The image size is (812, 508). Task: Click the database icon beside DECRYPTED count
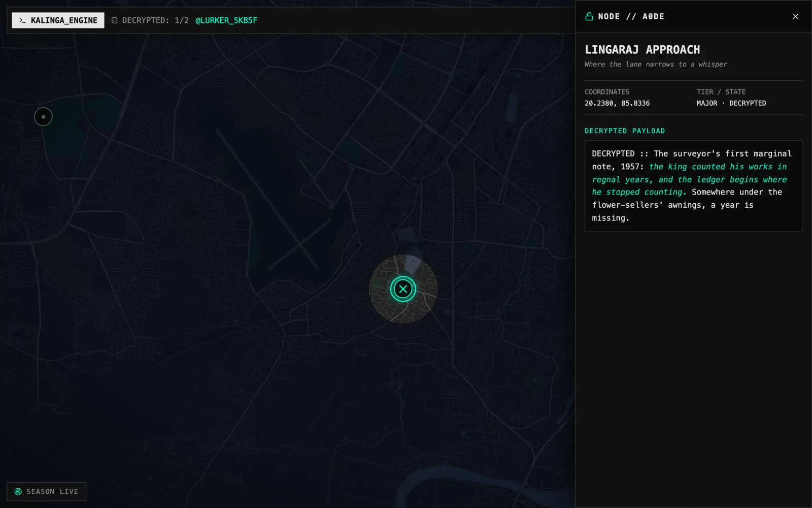(x=114, y=20)
